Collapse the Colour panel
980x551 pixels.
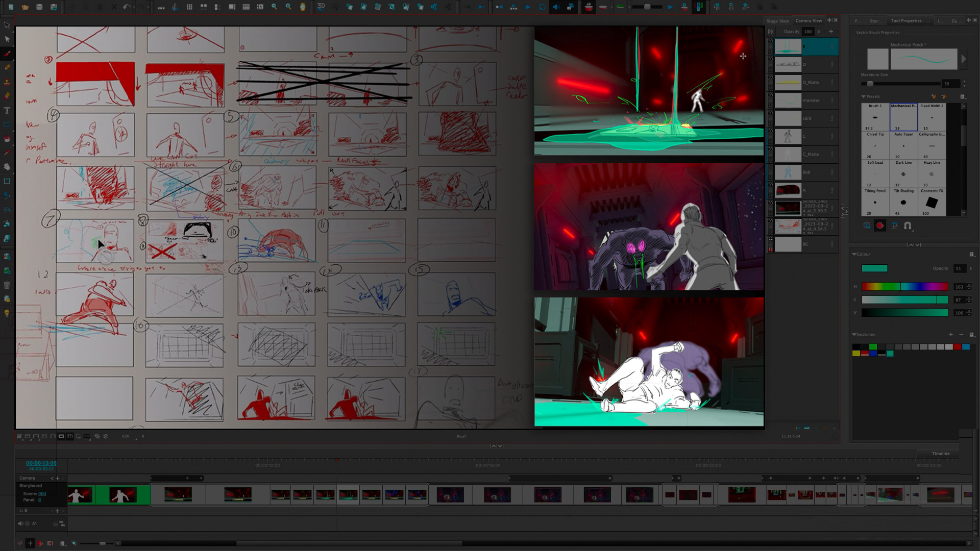click(x=854, y=254)
